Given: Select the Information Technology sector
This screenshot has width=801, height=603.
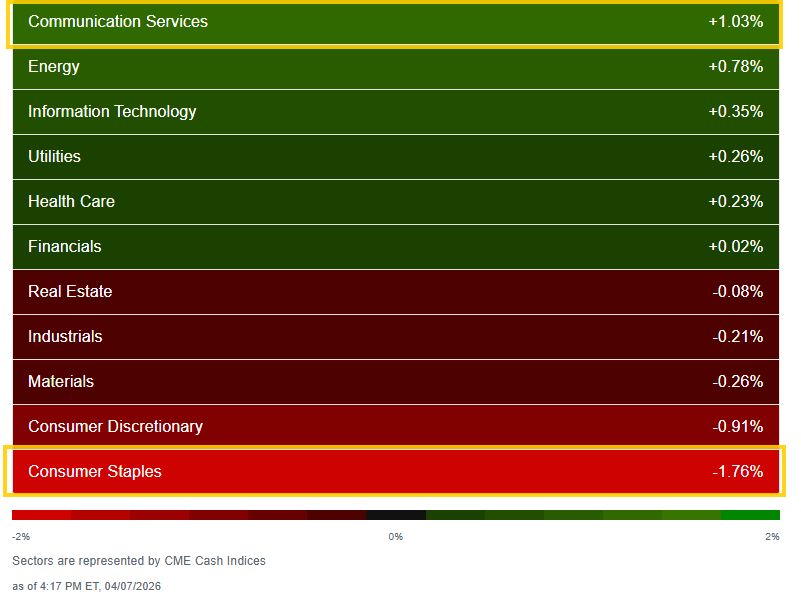Looking at the screenshot, I should point(395,111).
